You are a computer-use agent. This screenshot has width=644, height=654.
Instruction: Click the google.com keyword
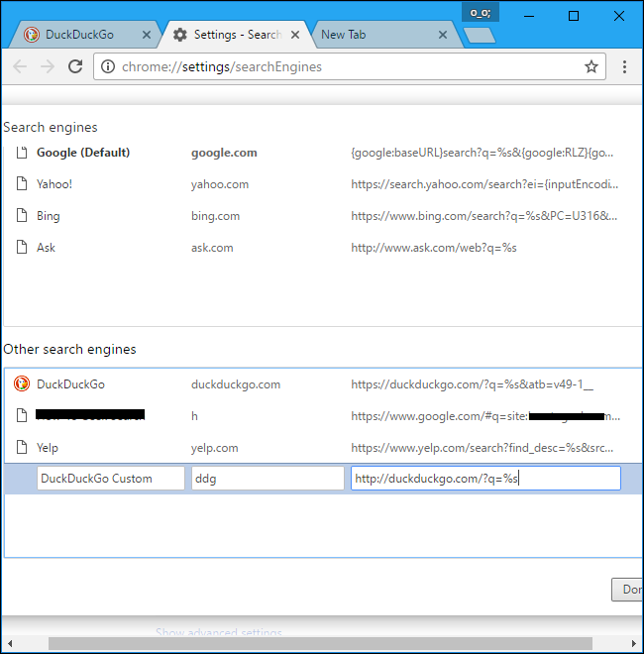tap(224, 153)
